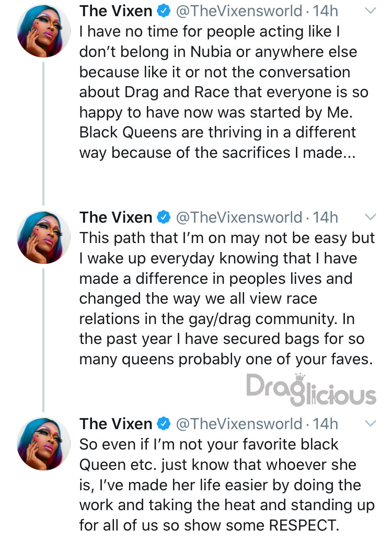Viewport: 392px width, 541px height.
Task: Click the verified badge on the third tweet
Action: tap(164, 424)
